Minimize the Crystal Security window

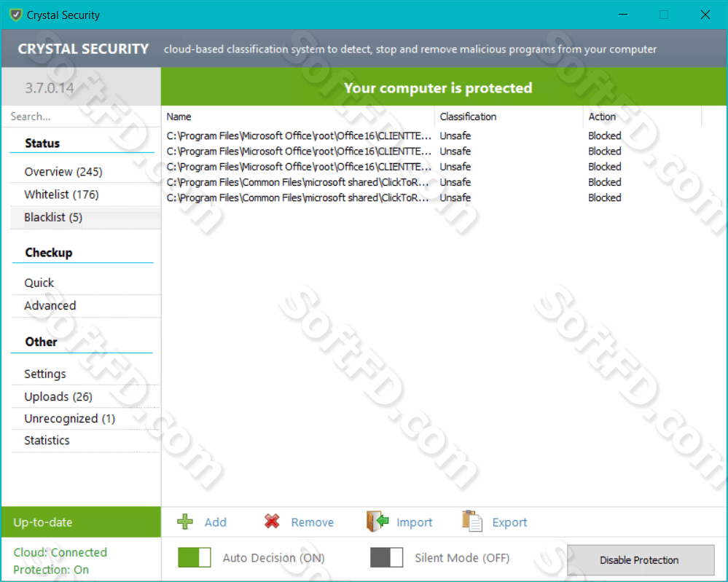pos(623,15)
